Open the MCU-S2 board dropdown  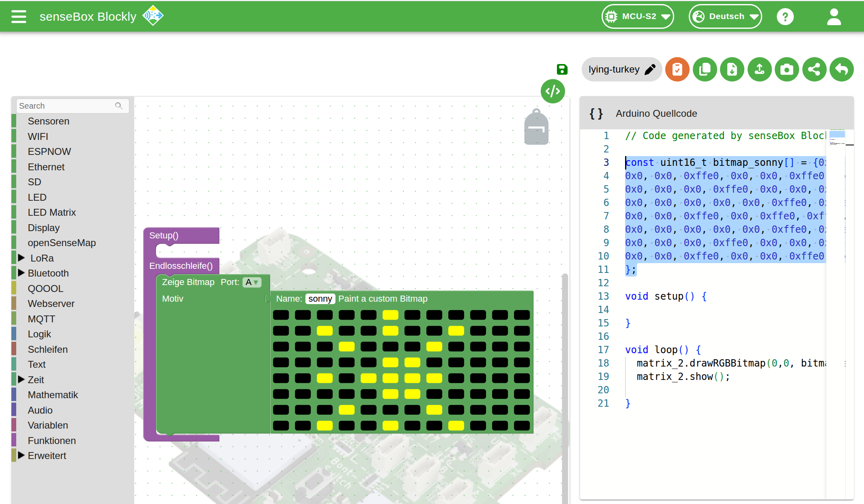click(x=637, y=17)
